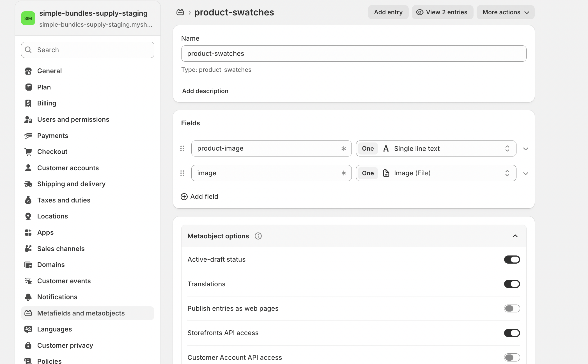The width and height of the screenshot is (588, 364).
Task: Click drag handle beside image field
Action: [x=182, y=173]
